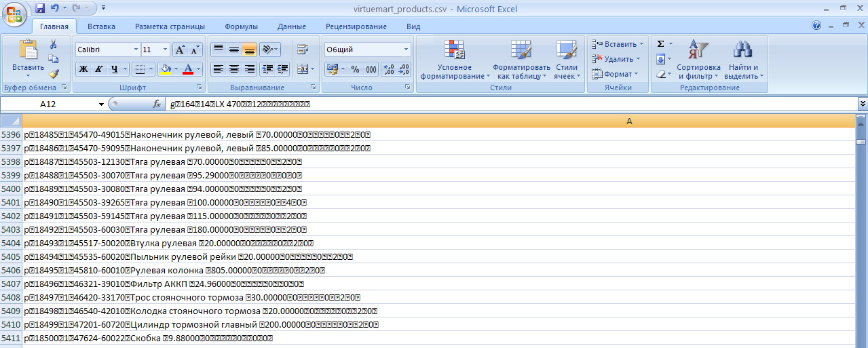The image size is (868, 348).
Task: Align cell text to bottom
Action: pos(250,50)
